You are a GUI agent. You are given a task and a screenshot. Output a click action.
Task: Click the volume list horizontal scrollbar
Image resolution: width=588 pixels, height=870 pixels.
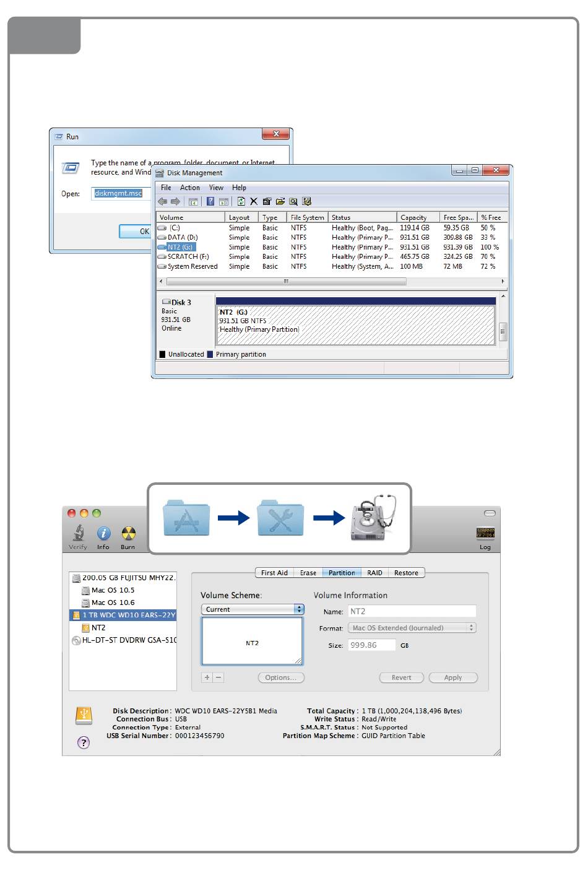(285, 281)
